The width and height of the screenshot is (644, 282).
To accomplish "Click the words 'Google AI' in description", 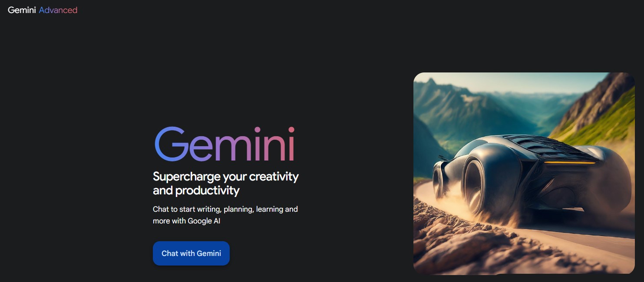I will [x=204, y=221].
